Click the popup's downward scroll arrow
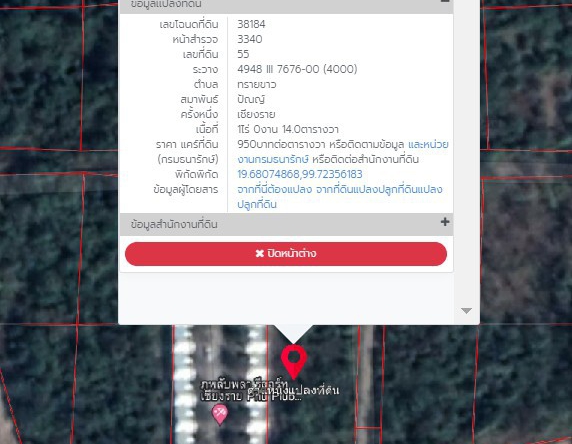 click(x=466, y=311)
